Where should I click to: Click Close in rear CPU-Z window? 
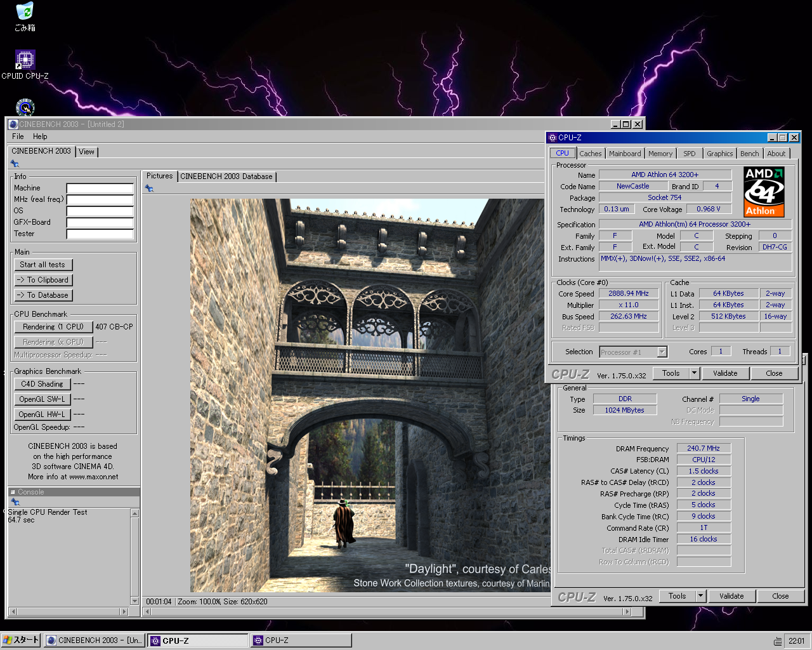click(780, 596)
